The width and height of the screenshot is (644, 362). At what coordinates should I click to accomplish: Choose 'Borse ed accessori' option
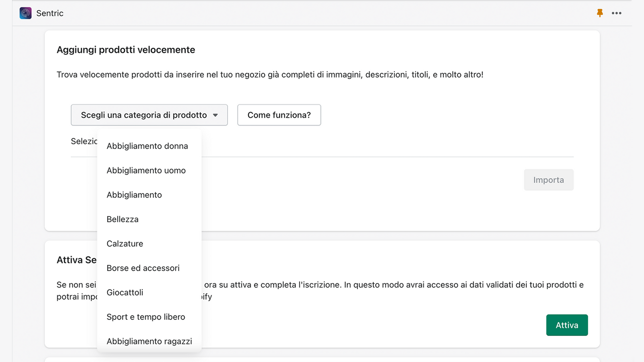(149, 268)
